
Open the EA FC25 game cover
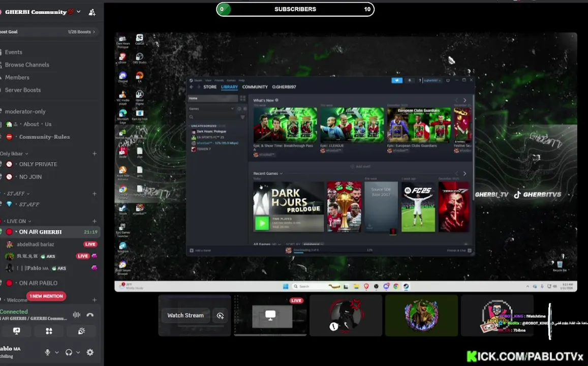click(418, 206)
